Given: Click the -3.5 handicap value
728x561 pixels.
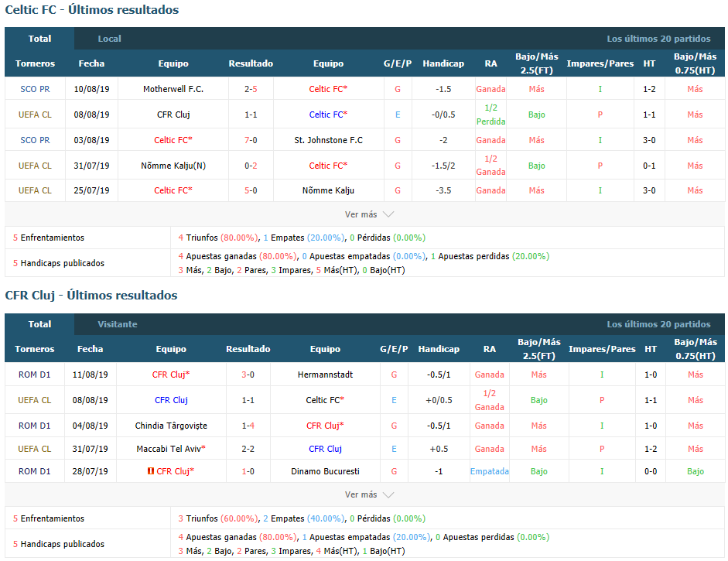Looking at the screenshot, I should pos(443,190).
